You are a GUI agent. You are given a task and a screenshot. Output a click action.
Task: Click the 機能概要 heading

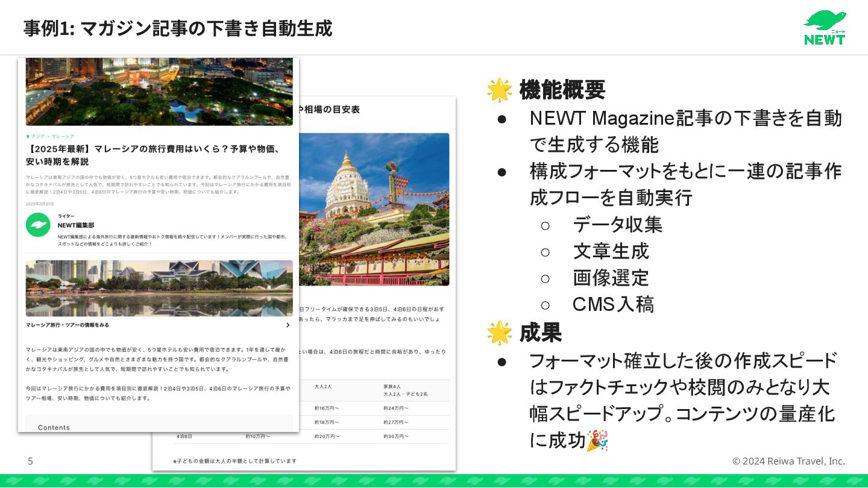pos(562,90)
